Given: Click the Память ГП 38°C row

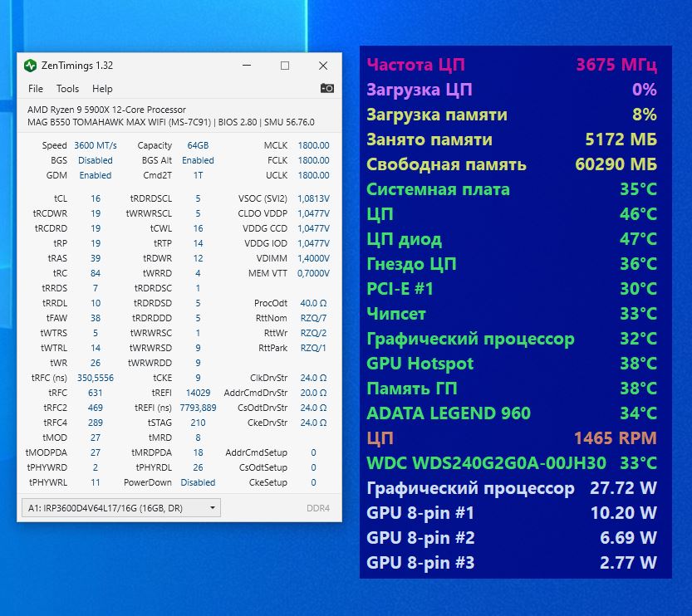Looking at the screenshot, I should click(512, 389).
